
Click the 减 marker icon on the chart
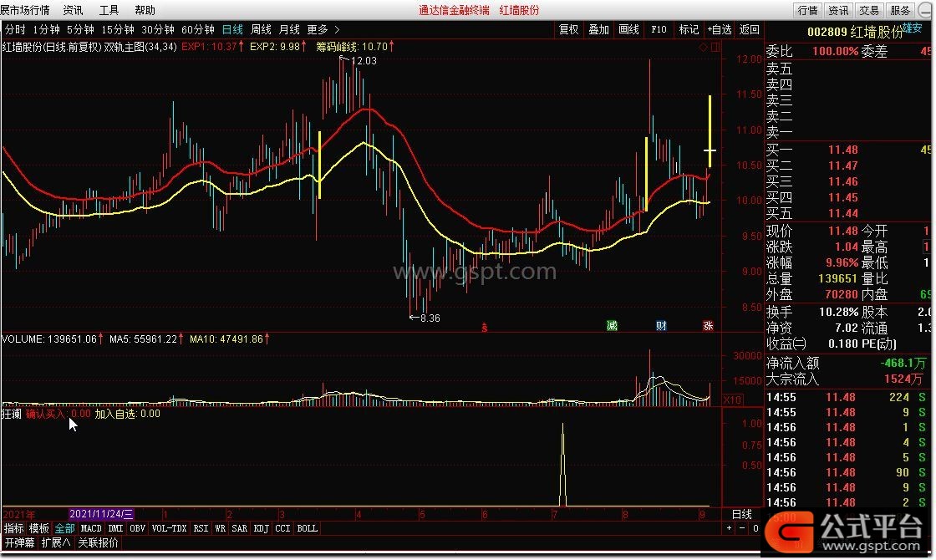pyautogui.click(x=612, y=325)
